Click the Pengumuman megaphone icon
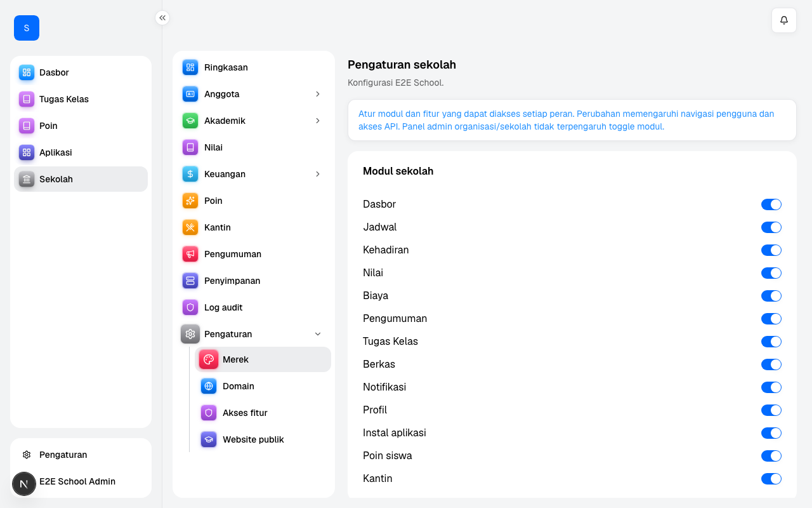Screen dimensions: 812x508 pyautogui.click(x=190, y=254)
